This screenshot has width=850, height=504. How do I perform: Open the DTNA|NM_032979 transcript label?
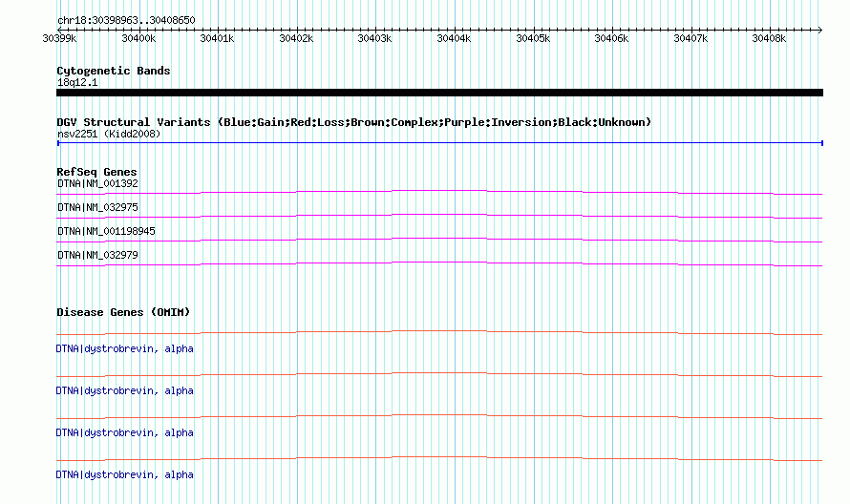click(97, 255)
